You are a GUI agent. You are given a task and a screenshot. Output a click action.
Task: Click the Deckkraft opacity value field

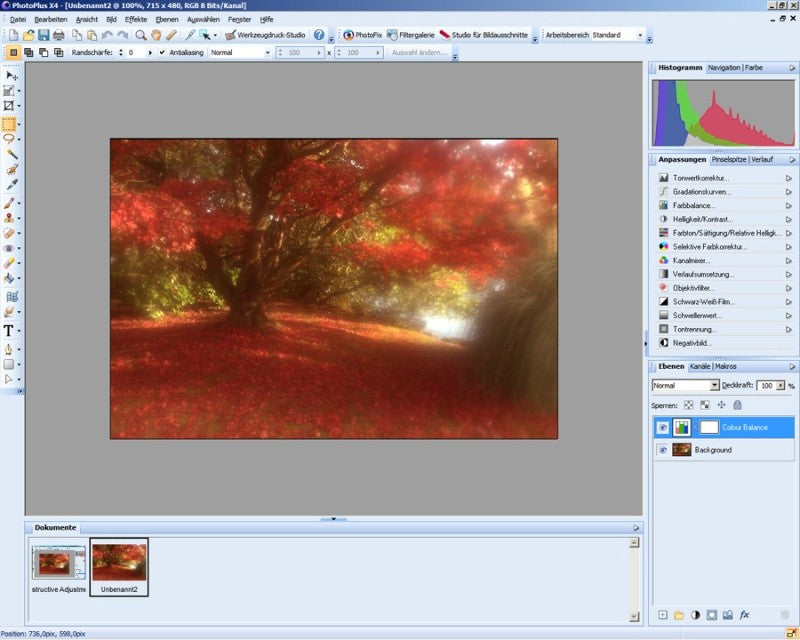click(766, 386)
